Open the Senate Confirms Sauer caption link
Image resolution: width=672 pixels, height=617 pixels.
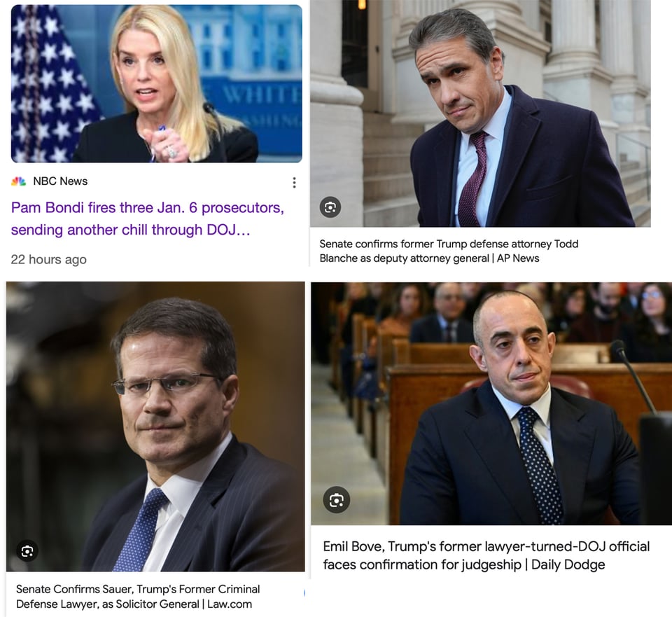click(x=138, y=597)
